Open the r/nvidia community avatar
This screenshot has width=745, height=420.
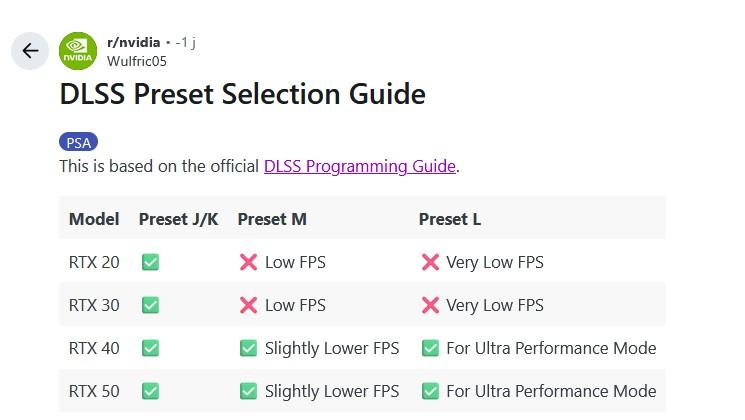click(78, 51)
